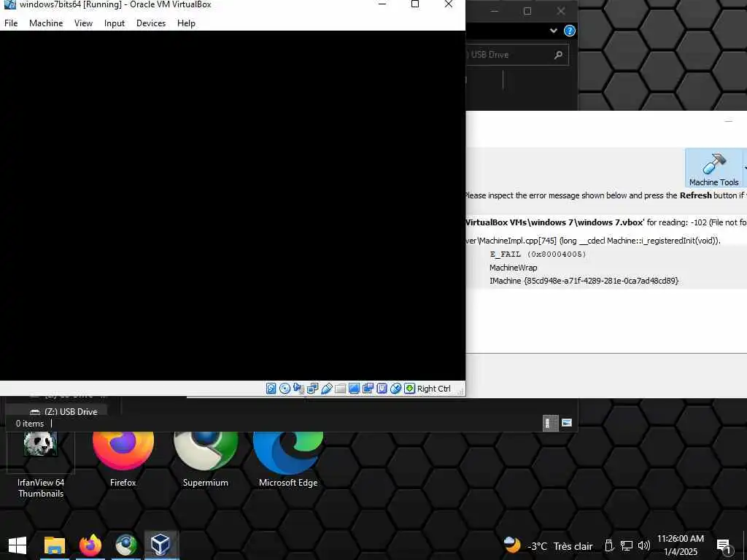Open the File menu of the VM window
The image size is (747, 560).
[11, 23]
